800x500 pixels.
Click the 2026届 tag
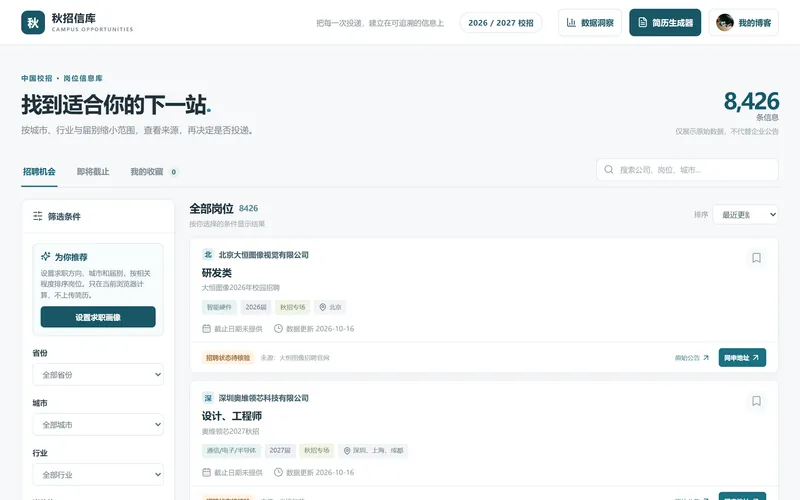pos(256,307)
